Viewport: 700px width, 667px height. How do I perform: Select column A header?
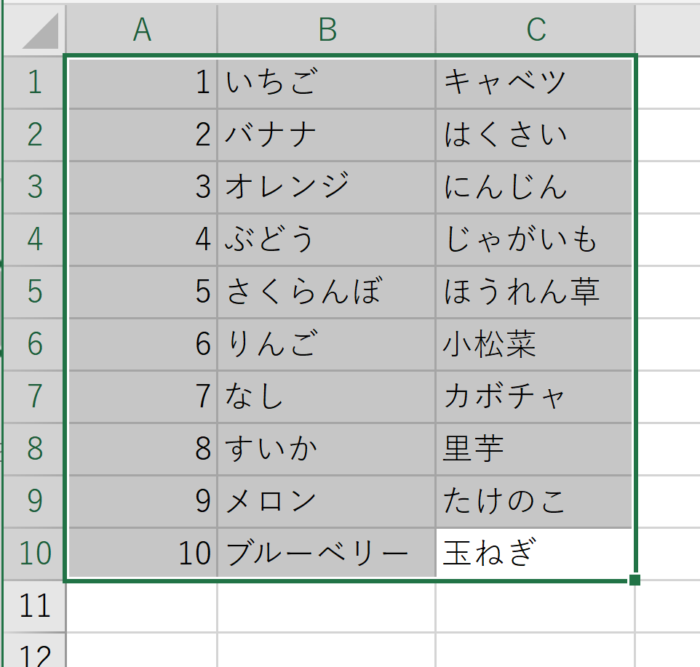click(x=141, y=30)
